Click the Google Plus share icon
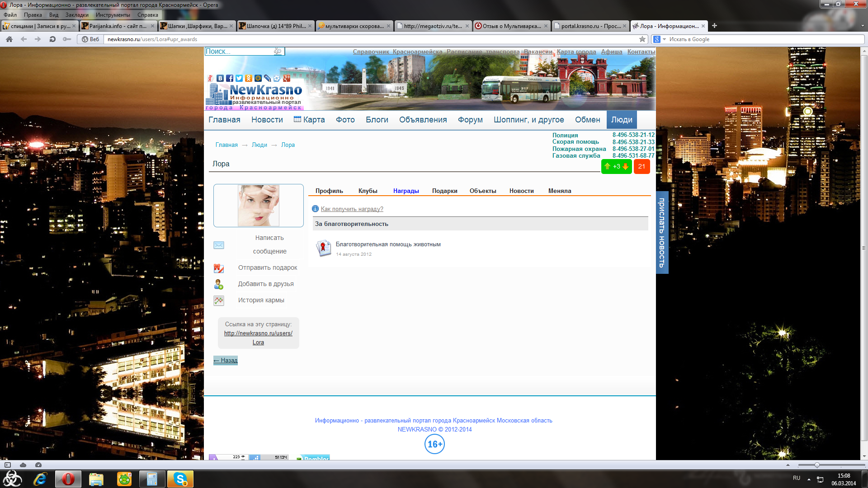This screenshot has height=488, width=868. tap(287, 78)
